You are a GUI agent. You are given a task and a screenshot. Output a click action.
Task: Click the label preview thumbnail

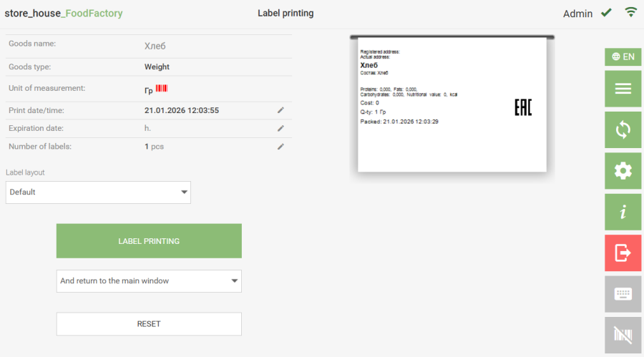(x=452, y=104)
